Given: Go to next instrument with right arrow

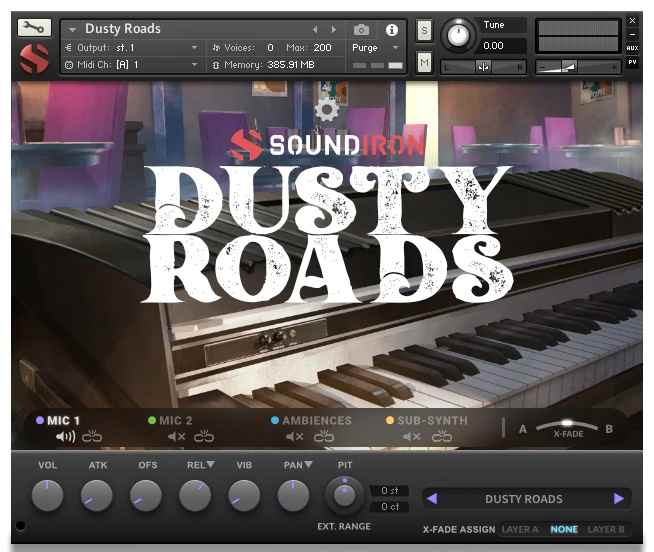Looking at the screenshot, I should [333, 29].
